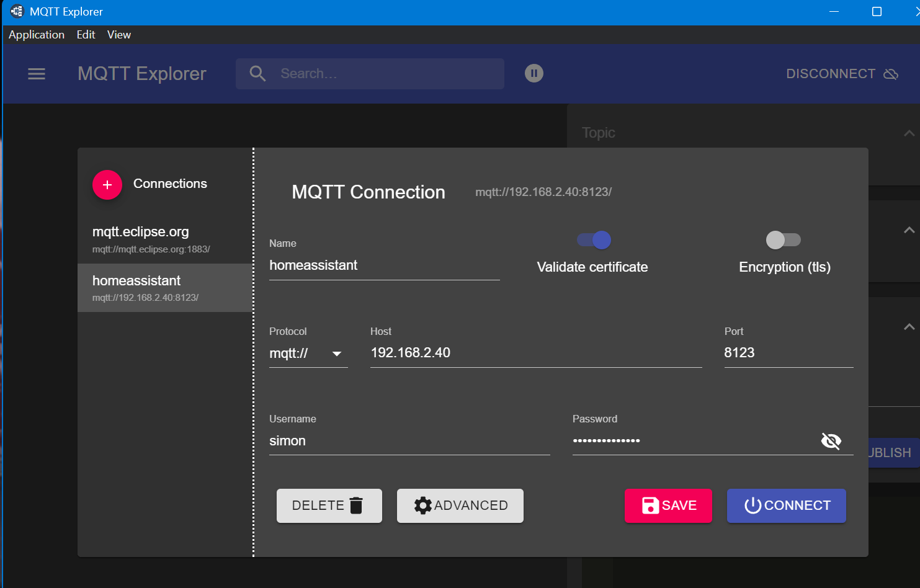Click the DISCONNECT button
The height and width of the screenshot is (588, 920).
point(842,74)
